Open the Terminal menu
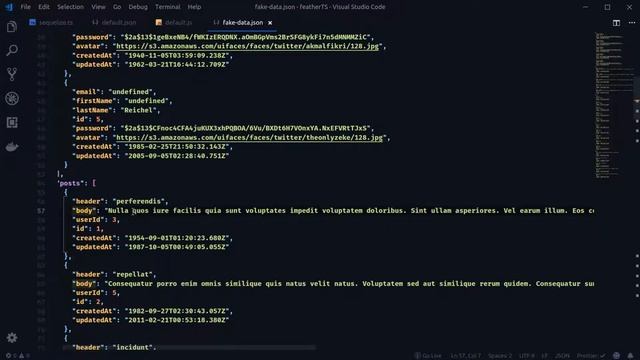Screen dimensions: 640x360 [168, 7]
